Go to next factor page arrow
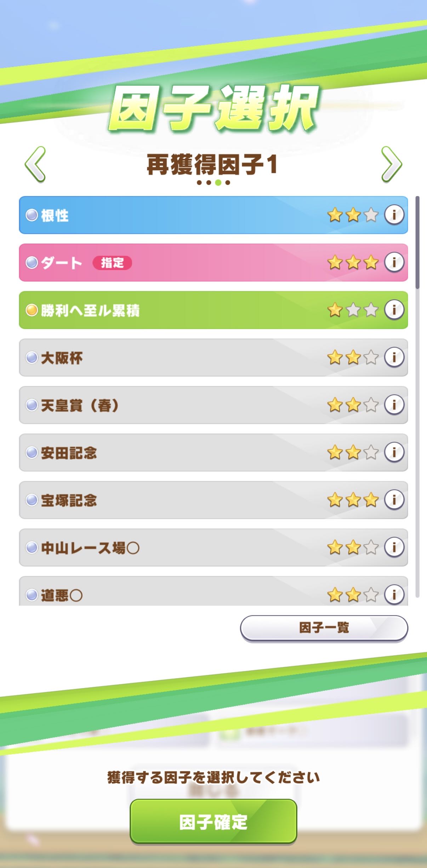The width and height of the screenshot is (427, 868). tap(392, 164)
